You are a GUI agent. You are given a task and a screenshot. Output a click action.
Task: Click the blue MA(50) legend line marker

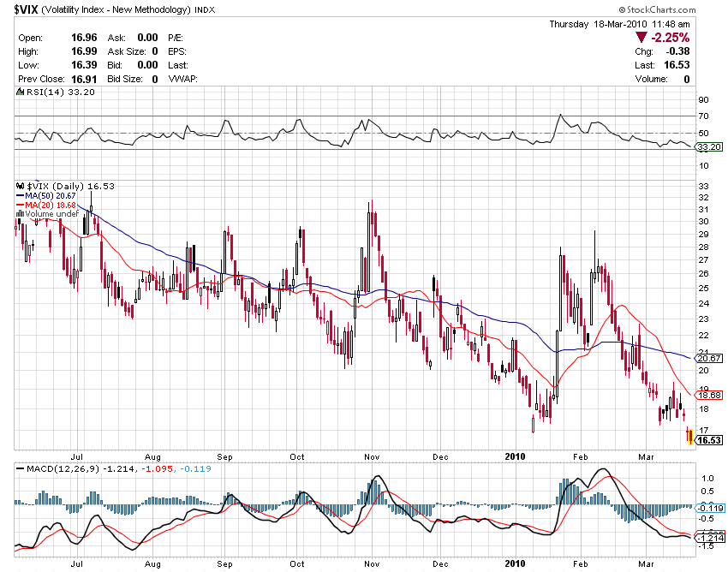click(20, 196)
